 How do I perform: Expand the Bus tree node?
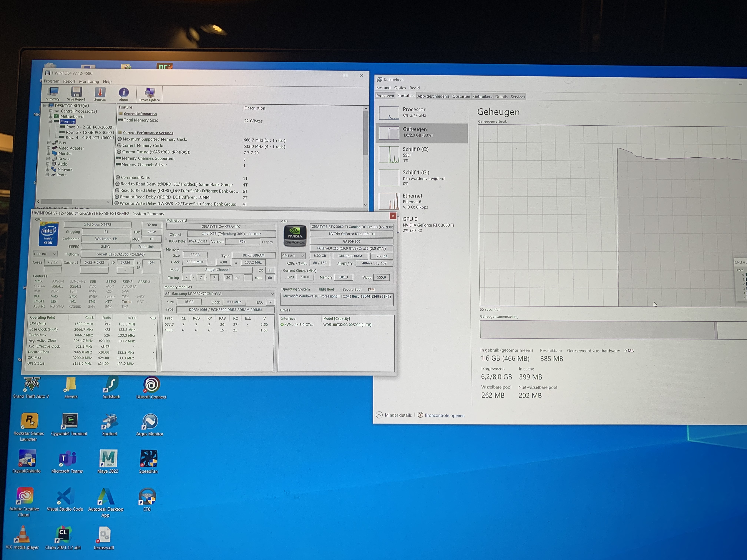click(49, 143)
